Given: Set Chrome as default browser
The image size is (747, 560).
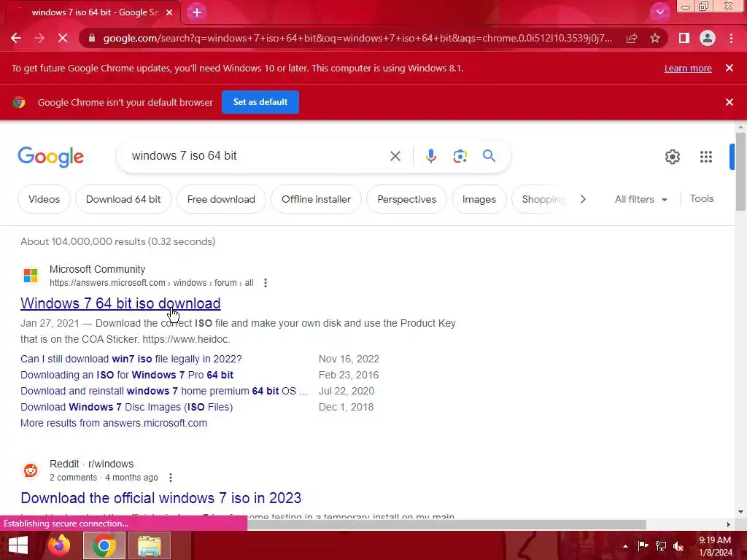Looking at the screenshot, I should pos(260,102).
